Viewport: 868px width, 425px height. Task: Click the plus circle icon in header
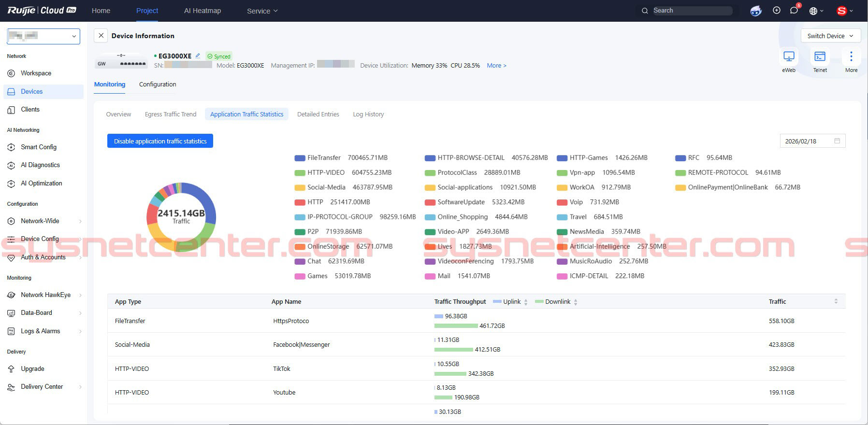click(x=777, y=11)
